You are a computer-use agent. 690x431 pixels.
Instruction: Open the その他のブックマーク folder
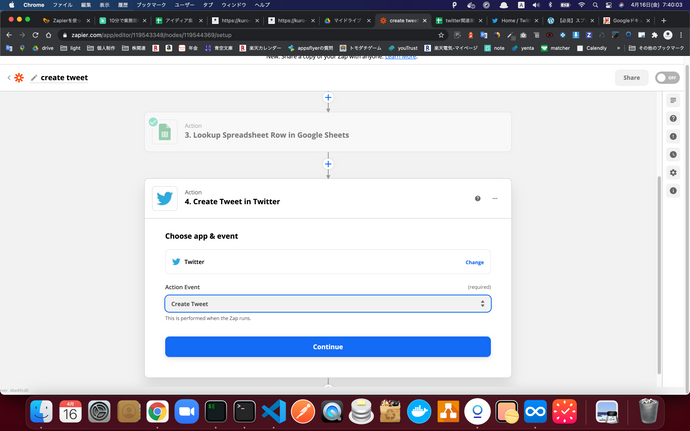[657, 48]
